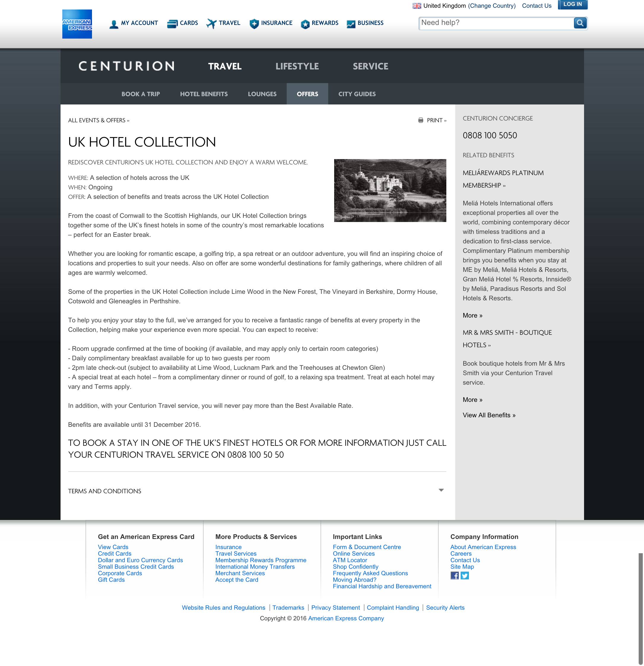Screen dimensions: 644x666
Task: Click the Insurance shield icon
Action: point(254,24)
